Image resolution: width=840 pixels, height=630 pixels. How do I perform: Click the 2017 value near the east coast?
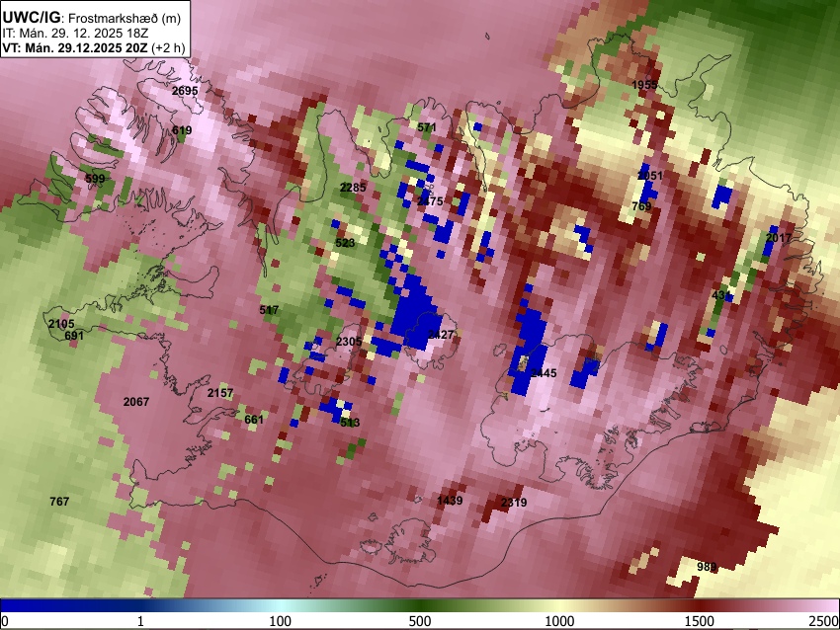[779, 238]
